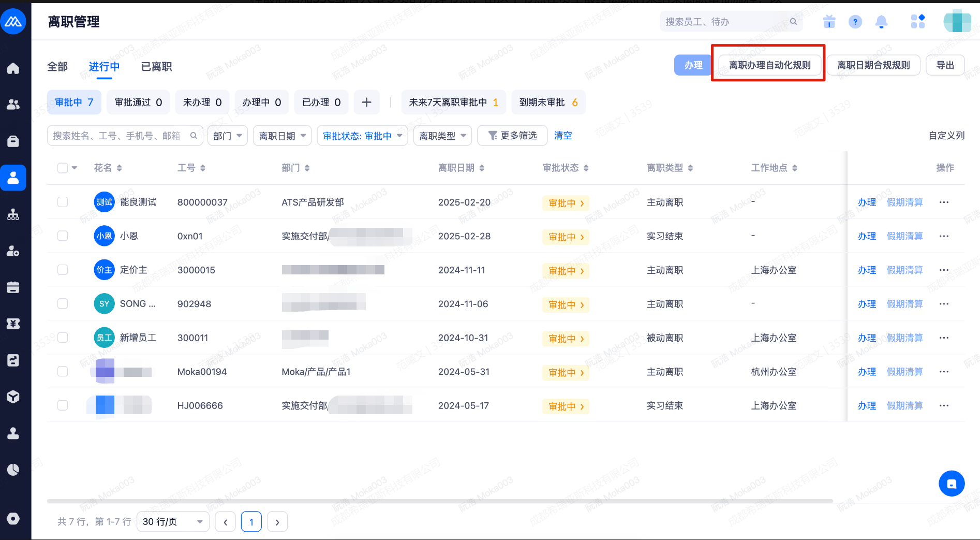Viewport: 980px width, 540px height.
Task: Open the yen payroll icon in sidebar
Action: pyautogui.click(x=13, y=324)
